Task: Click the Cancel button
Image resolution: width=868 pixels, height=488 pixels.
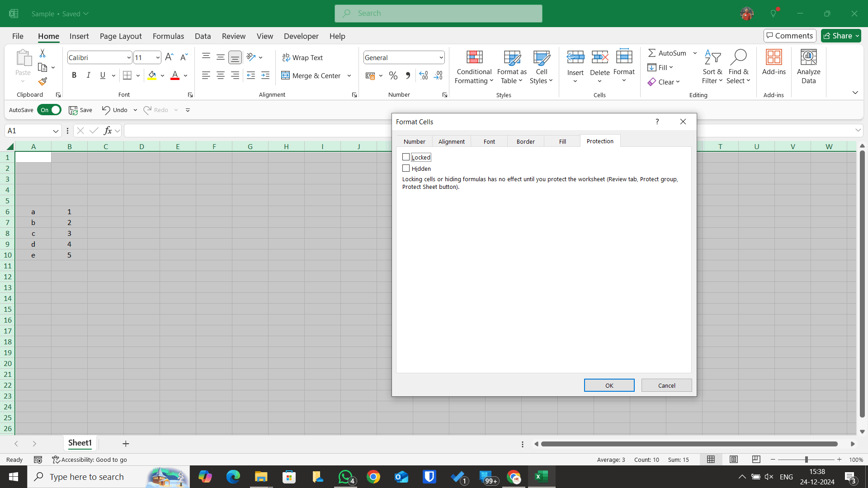Action: pyautogui.click(x=666, y=385)
